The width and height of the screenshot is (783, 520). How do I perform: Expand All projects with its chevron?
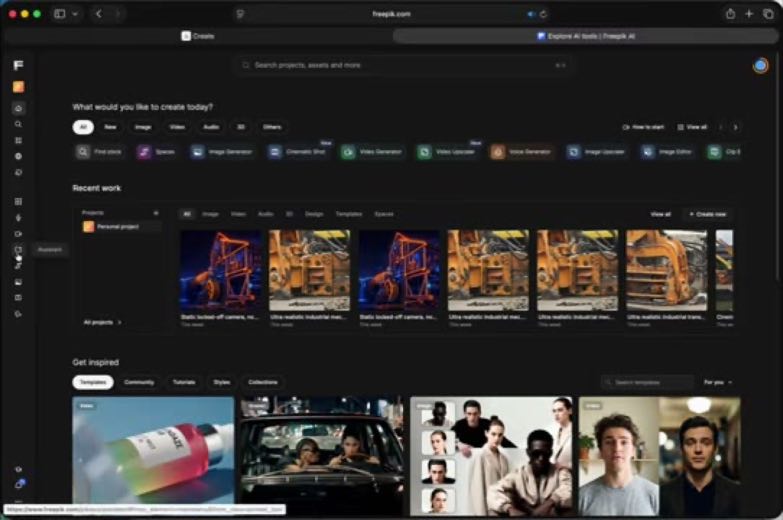pos(119,322)
